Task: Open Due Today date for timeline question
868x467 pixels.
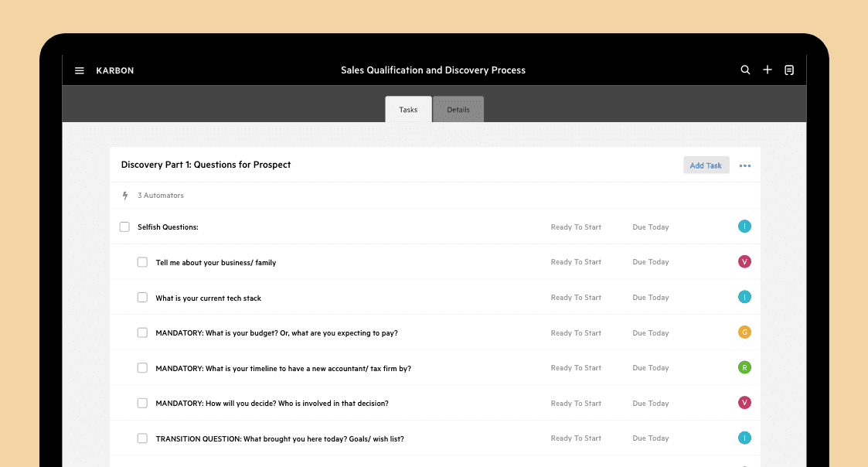Action: point(650,368)
